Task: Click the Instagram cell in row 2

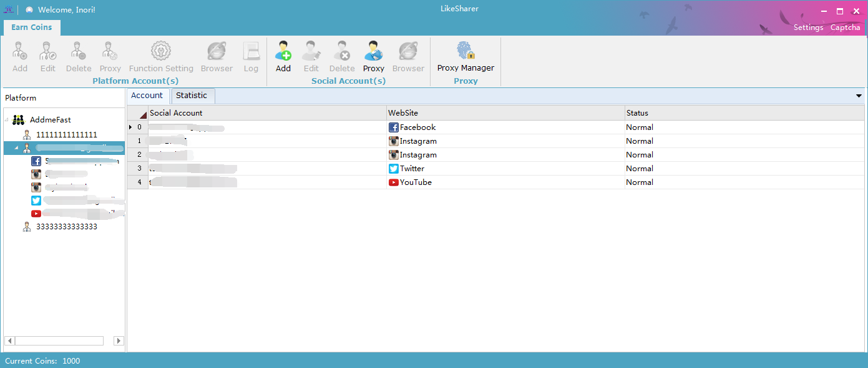Action: pos(506,155)
